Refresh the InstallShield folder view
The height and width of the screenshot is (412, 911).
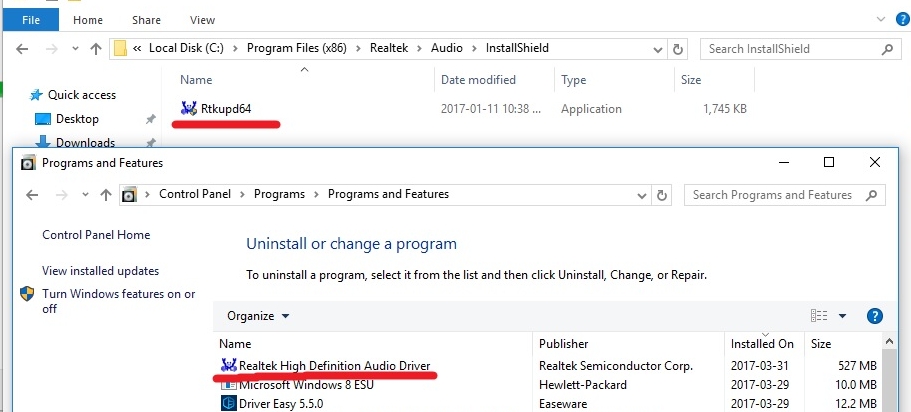pyautogui.click(x=677, y=49)
